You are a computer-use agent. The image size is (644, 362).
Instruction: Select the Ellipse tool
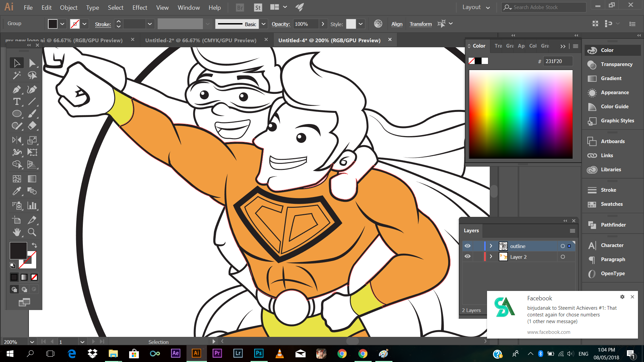(16, 114)
